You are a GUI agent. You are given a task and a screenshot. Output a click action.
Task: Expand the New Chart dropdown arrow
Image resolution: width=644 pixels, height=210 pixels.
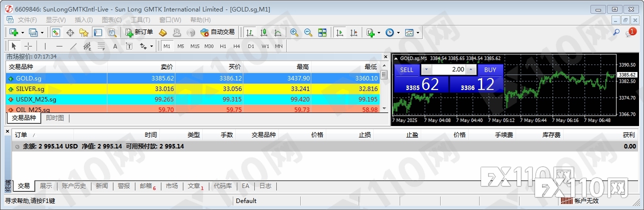point(23,32)
